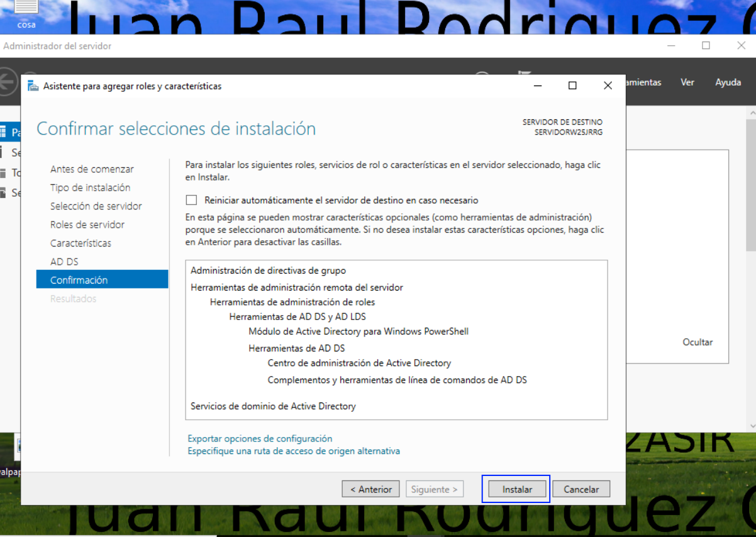Minimize the roles wizard dialog
Viewport: 756px width, 537px height.
coord(538,86)
